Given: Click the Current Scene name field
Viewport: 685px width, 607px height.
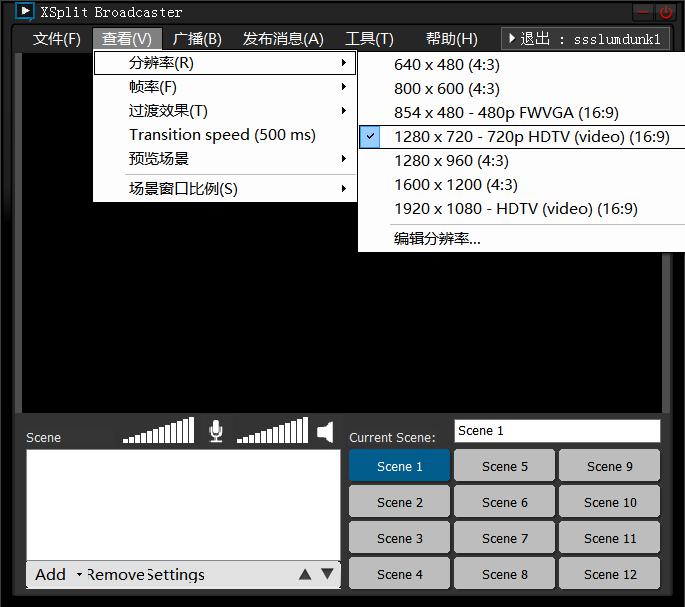Looking at the screenshot, I should [557, 431].
